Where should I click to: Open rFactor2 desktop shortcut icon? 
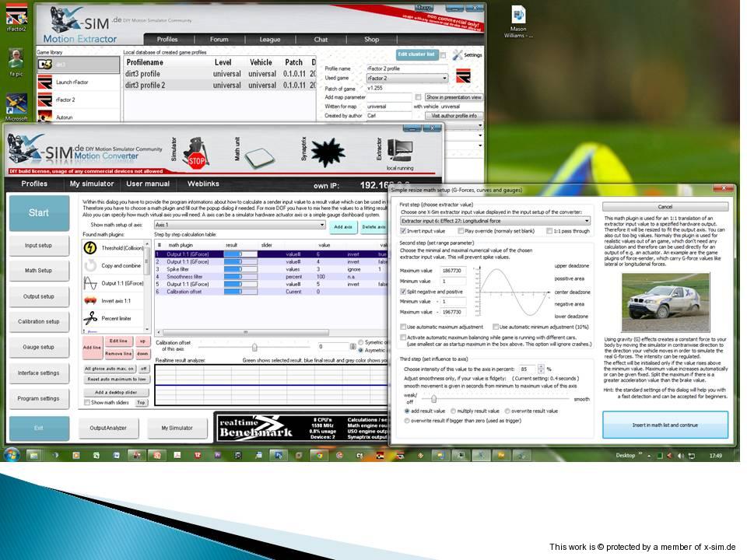click(16, 13)
